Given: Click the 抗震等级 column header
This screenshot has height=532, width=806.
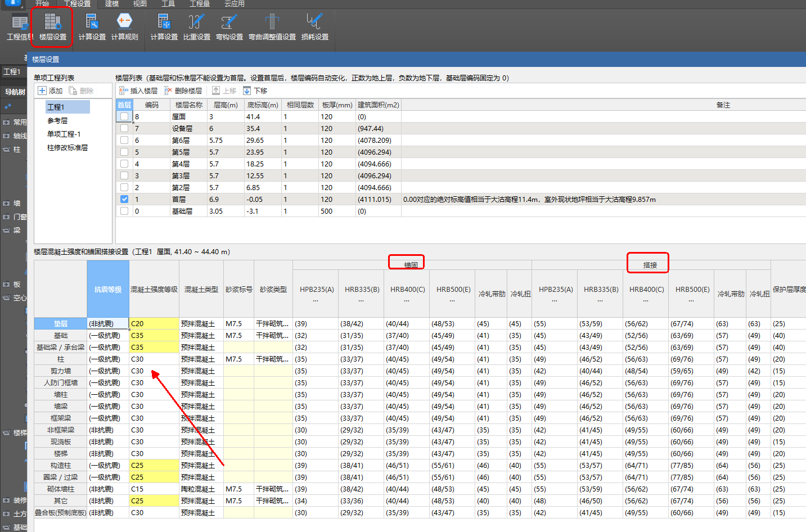Looking at the screenshot, I should (108, 289).
